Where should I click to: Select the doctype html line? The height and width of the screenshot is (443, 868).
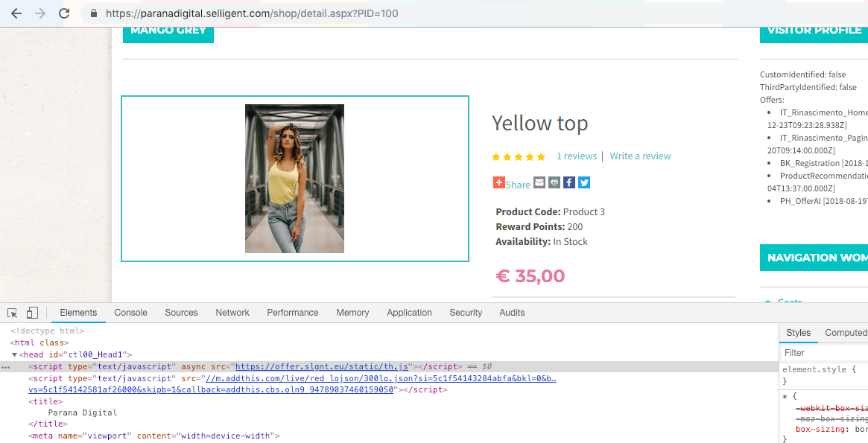(x=47, y=331)
